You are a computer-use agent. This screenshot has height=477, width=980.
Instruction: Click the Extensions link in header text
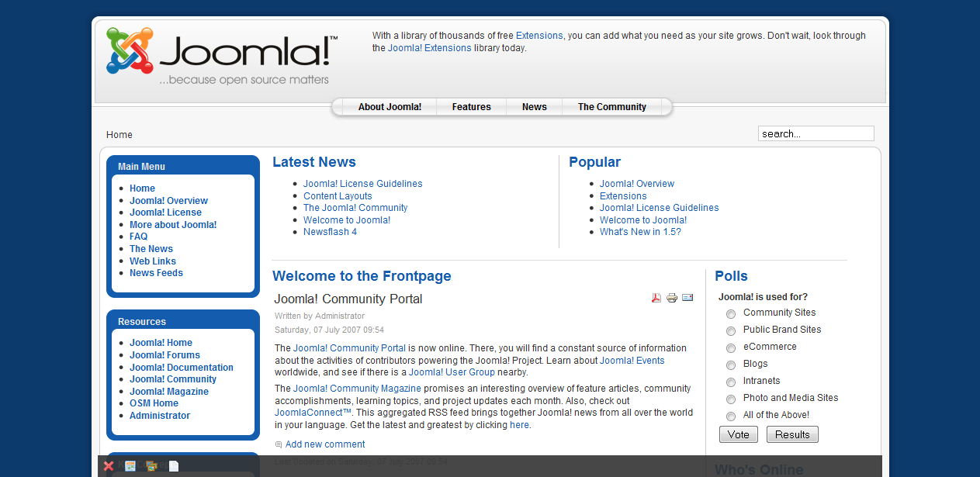coord(539,36)
